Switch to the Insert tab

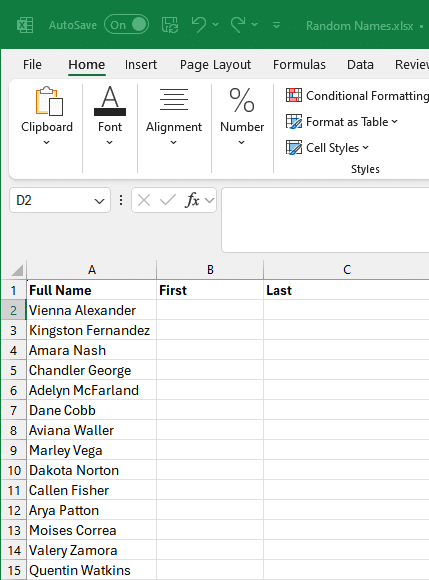(x=141, y=65)
